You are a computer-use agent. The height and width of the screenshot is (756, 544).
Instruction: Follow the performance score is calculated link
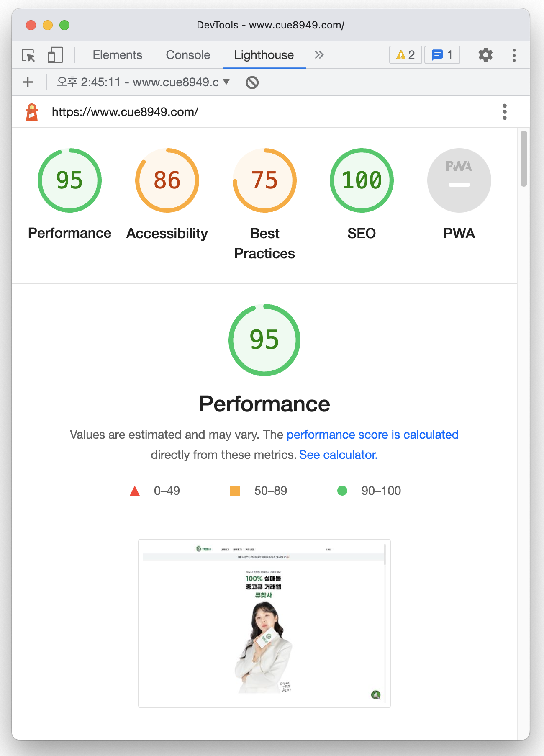(372, 435)
